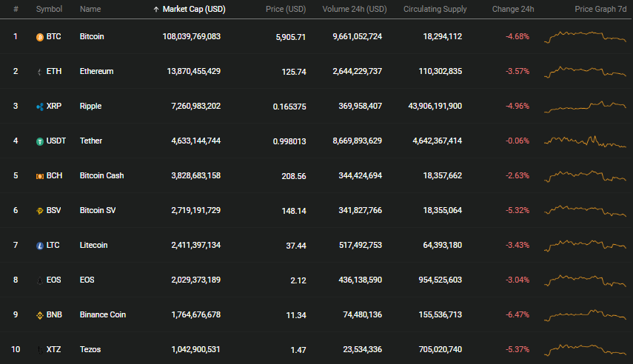Screen dimensions: 633x364
Task: Select the BTC symbol text
Action: click(54, 36)
